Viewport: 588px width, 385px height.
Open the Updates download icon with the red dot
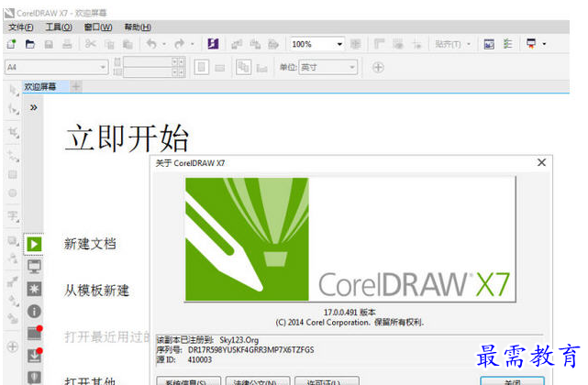pos(35,356)
